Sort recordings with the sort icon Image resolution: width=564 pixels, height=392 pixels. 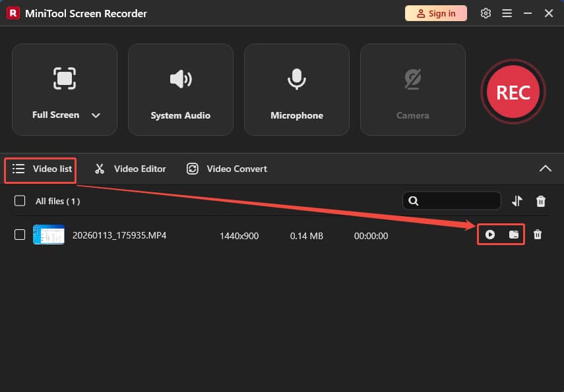517,201
